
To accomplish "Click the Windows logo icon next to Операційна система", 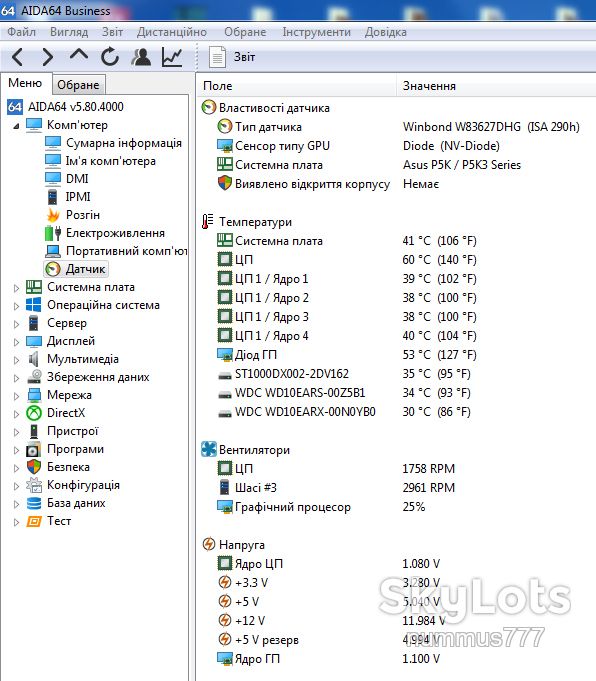I will [34, 305].
